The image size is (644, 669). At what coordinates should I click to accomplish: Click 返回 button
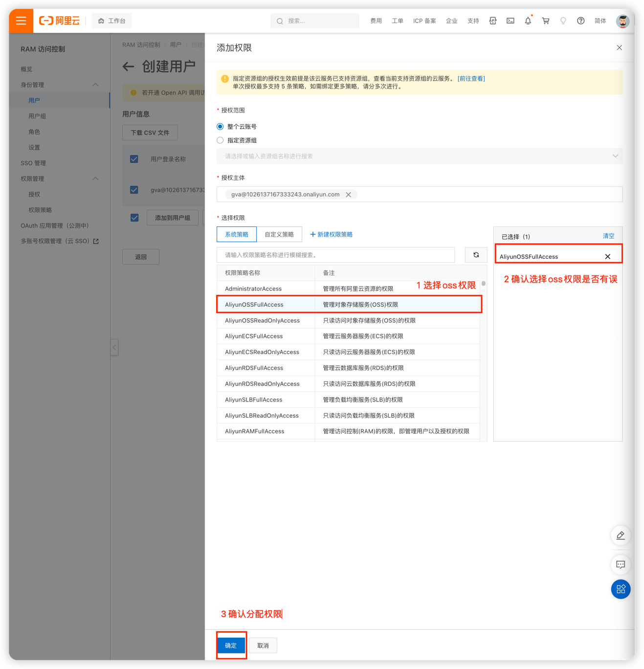(x=141, y=257)
